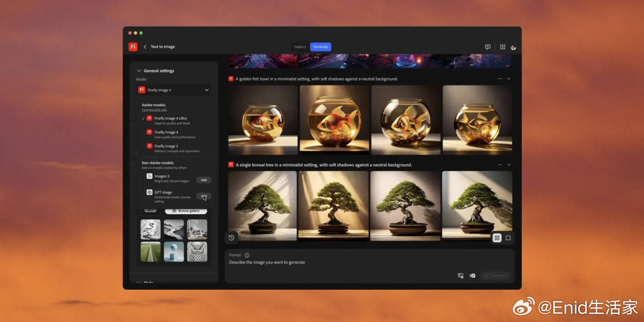Open the Firefly Image 4 model dropdown
The height and width of the screenshot is (322, 644).
tap(174, 90)
